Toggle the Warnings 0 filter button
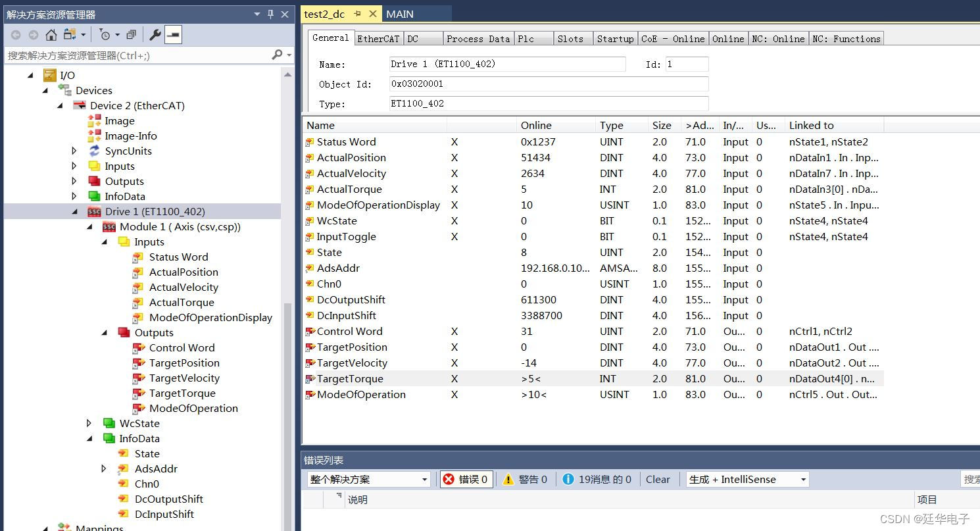Viewport: 980px width, 531px height. (524, 480)
